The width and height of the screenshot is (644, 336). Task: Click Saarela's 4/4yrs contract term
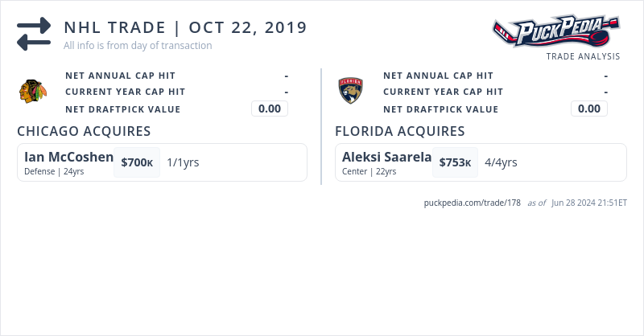tap(501, 162)
